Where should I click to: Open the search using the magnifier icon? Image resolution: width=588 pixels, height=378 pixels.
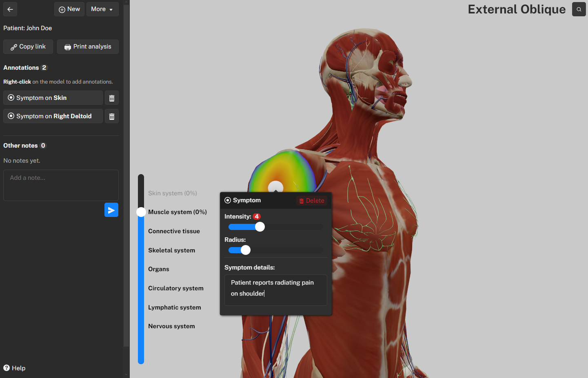(579, 9)
